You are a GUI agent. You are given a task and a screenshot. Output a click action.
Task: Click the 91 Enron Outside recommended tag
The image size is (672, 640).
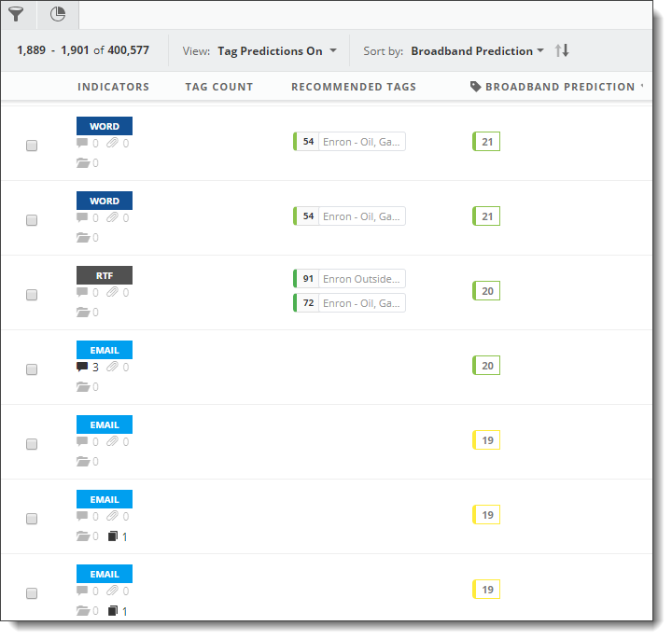(x=349, y=279)
